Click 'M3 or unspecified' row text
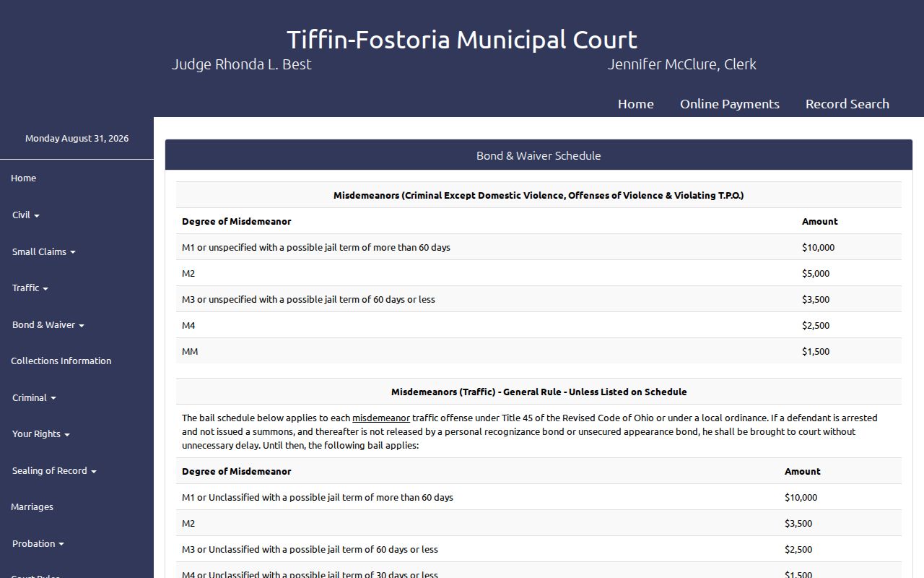 308,299
